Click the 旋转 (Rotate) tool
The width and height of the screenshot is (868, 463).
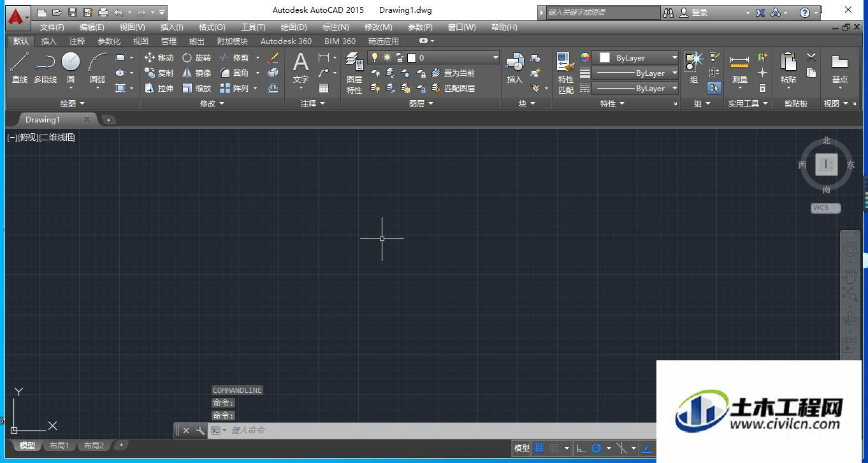click(x=196, y=57)
